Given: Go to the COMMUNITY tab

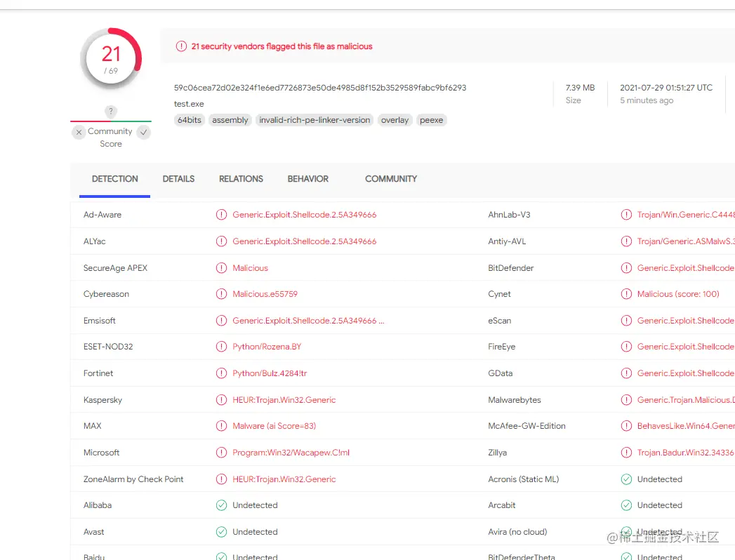Looking at the screenshot, I should point(391,179).
